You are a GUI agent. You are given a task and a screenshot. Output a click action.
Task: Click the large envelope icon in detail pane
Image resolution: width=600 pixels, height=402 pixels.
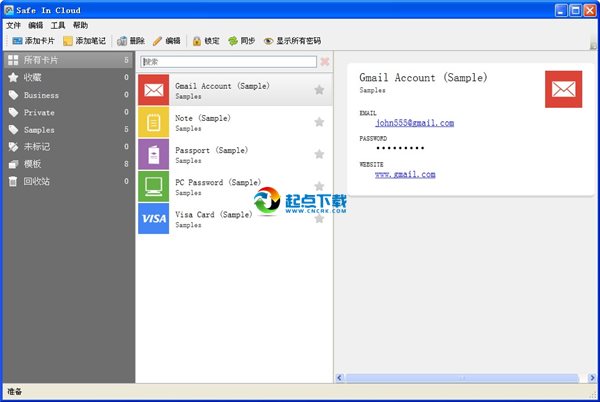(x=564, y=89)
